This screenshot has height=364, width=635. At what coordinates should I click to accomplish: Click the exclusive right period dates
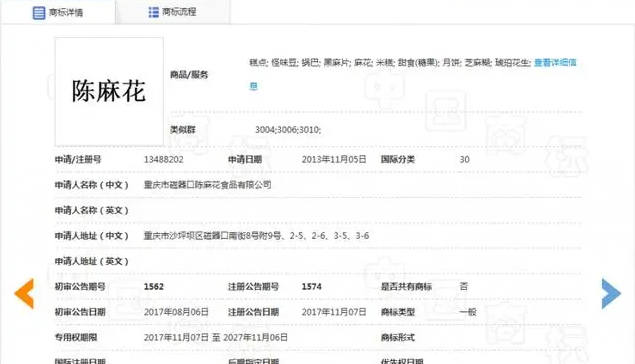[x=216, y=338]
